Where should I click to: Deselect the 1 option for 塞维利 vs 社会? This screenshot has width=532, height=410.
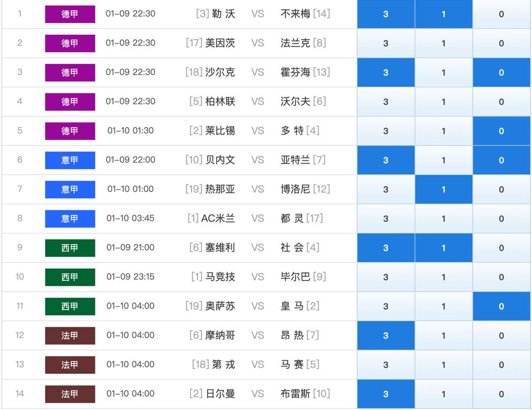coord(443,248)
